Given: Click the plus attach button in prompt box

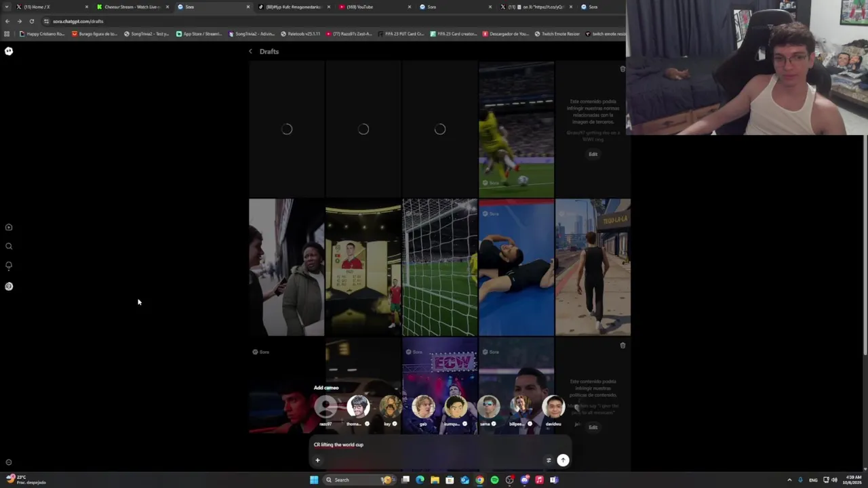Looking at the screenshot, I should pyautogui.click(x=317, y=460).
